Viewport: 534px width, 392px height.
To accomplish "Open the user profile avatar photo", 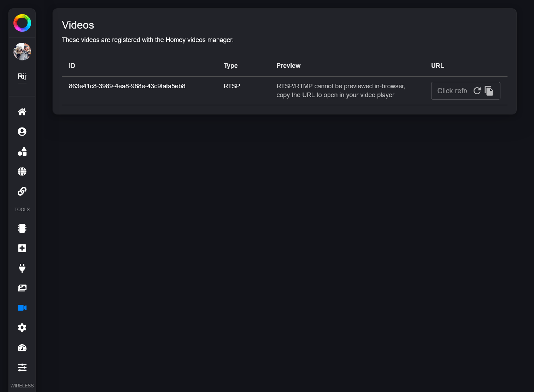I will (22, 52).
